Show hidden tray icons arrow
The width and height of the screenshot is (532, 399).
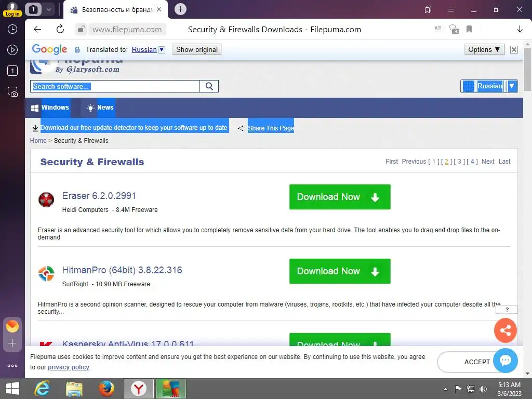click(445, 389)
